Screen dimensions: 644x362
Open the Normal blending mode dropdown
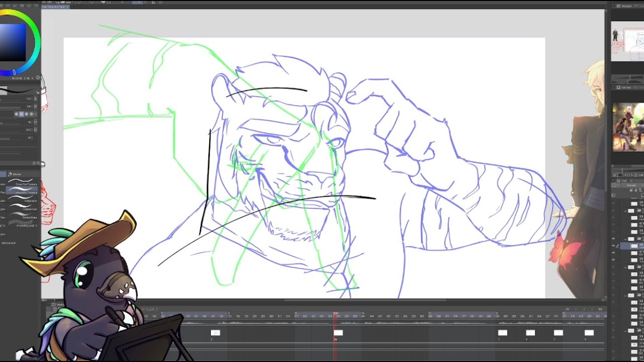(x=631, y=186)
